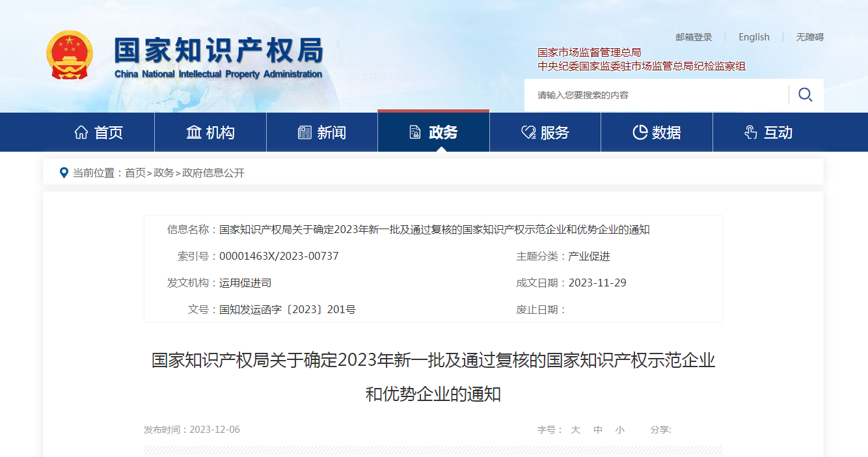Open the 服务 navigation tab

point(545,133)
